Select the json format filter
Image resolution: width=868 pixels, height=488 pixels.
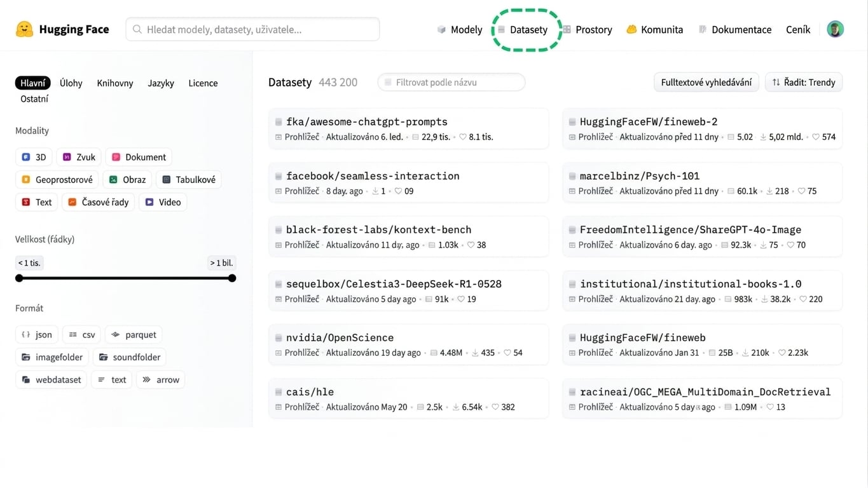click(37, 335)
